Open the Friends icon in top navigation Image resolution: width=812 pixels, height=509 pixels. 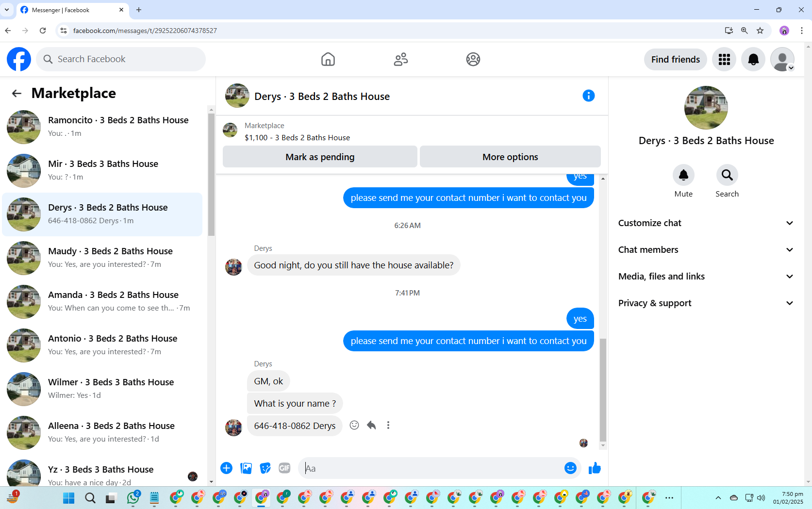point(401,59)
